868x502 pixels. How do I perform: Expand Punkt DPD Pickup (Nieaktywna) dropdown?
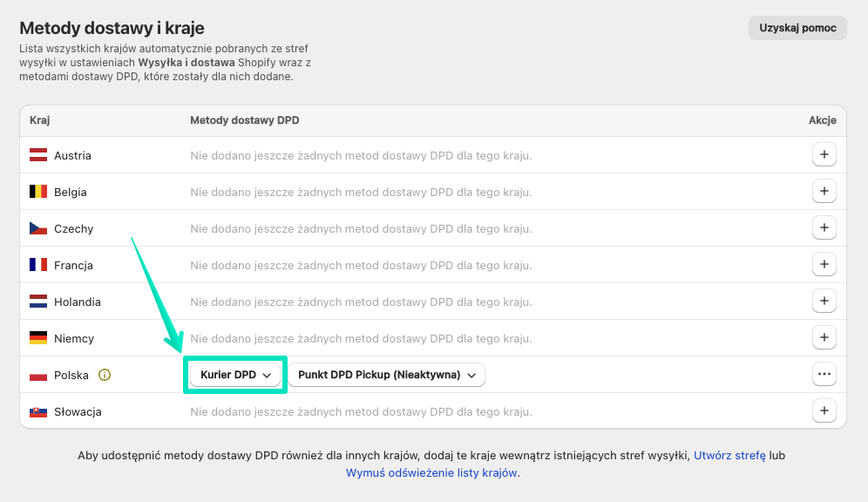coord(386,375)
